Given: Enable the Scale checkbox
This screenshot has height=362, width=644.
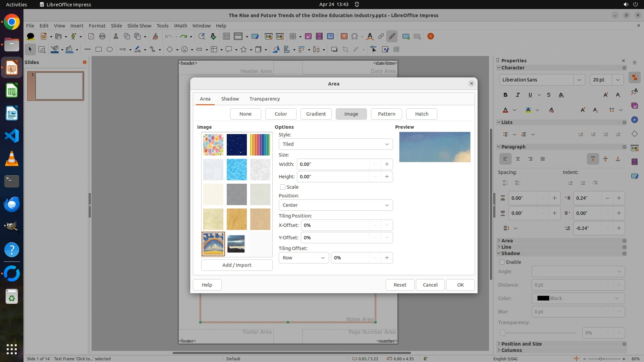Looking at the screenshot, I should (x=283, y=187).
